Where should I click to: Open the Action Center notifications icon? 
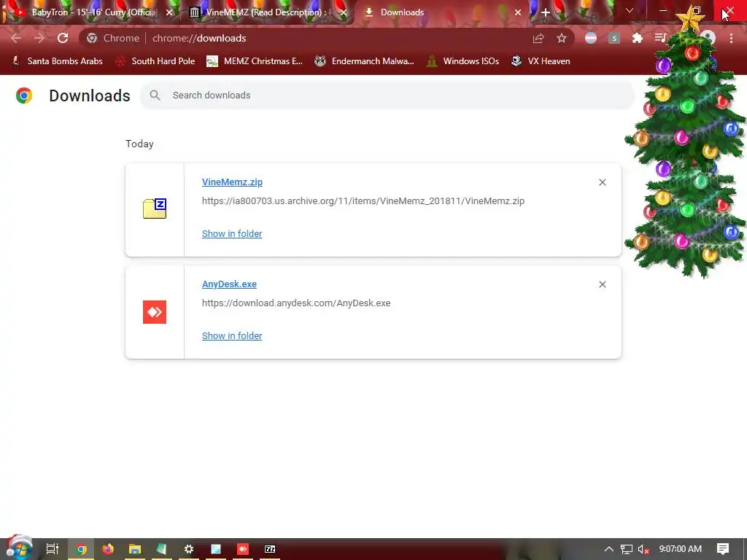click(723, 549)
